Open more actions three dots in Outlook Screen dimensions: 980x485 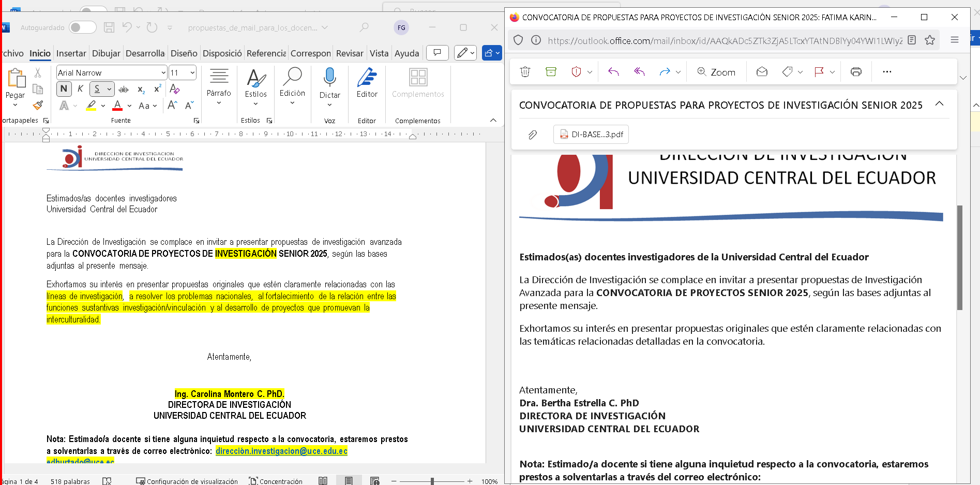[x=887, y=71]
